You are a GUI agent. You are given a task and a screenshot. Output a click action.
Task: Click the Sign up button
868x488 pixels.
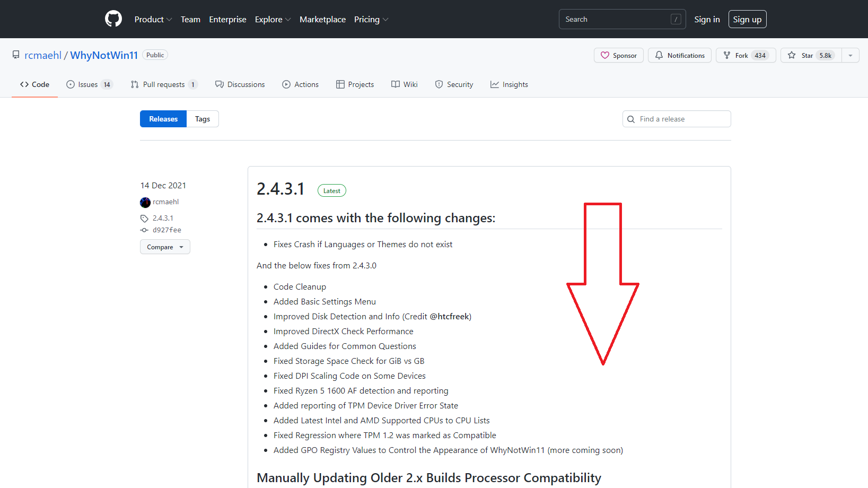tap(747, 19)
